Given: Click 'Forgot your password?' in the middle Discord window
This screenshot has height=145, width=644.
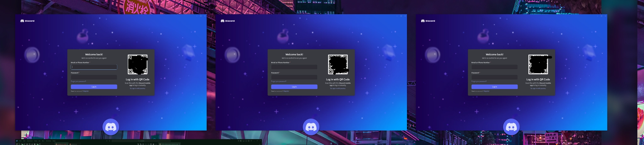Looking at the screenshot, I should click(279, 81).
